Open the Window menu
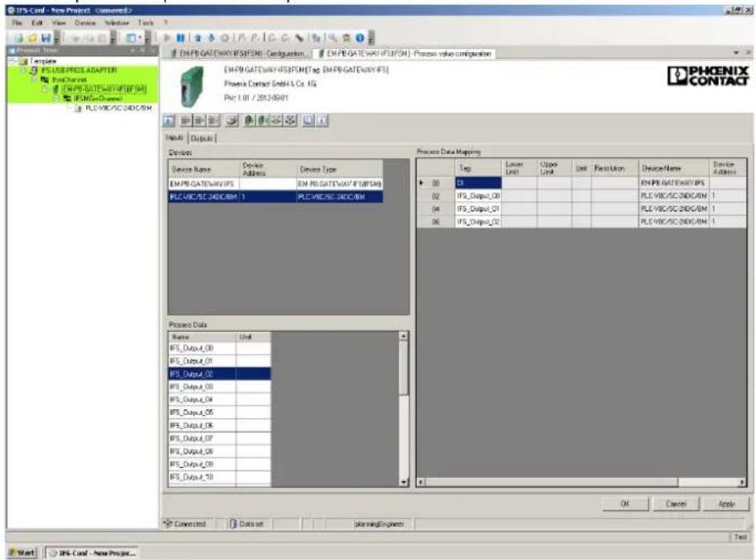 pyautogui.click(x=116, y=22)
